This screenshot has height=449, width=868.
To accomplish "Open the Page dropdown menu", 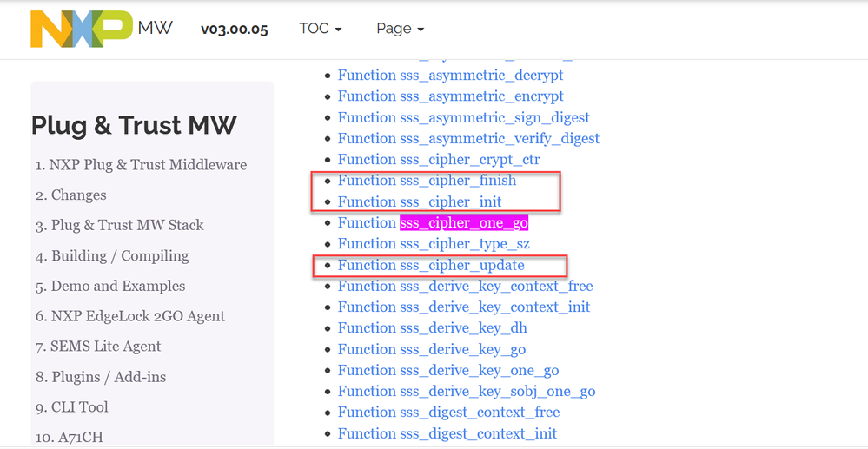I will [x=400, y=29].
